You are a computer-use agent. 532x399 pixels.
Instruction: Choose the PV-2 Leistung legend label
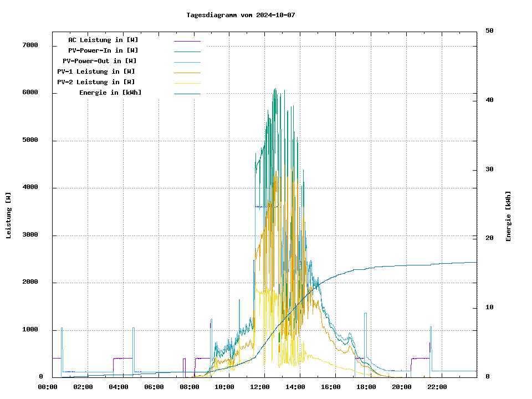click(x=96, y=82)
